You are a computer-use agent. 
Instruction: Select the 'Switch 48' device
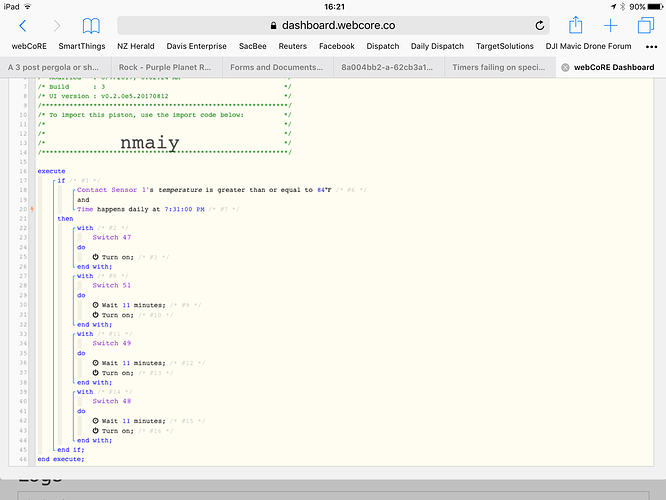tap(112, 401)
